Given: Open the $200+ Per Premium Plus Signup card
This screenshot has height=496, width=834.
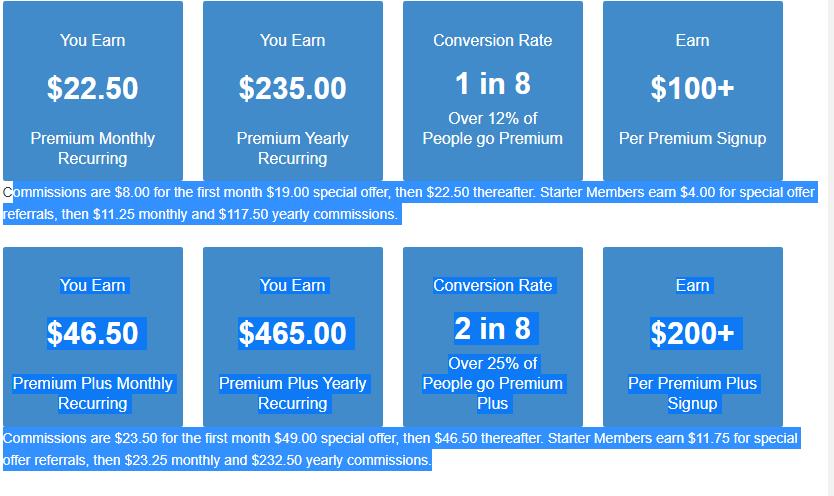Looking at the screenshot, I should click(x=693, y=337).
